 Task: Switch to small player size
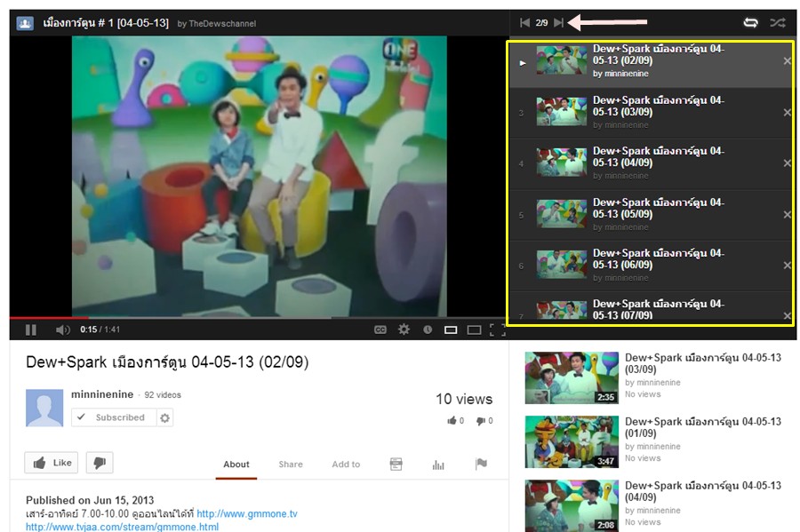[x=451, y=330]
